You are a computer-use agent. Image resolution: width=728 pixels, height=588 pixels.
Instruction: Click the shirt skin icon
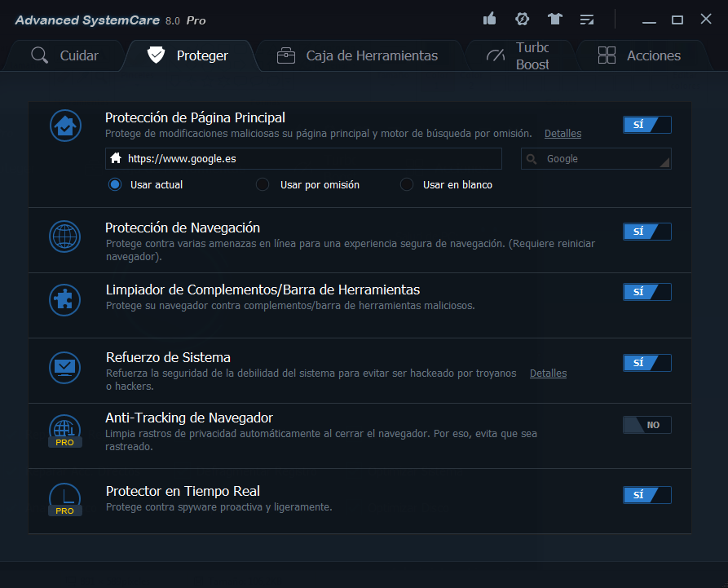555,19
